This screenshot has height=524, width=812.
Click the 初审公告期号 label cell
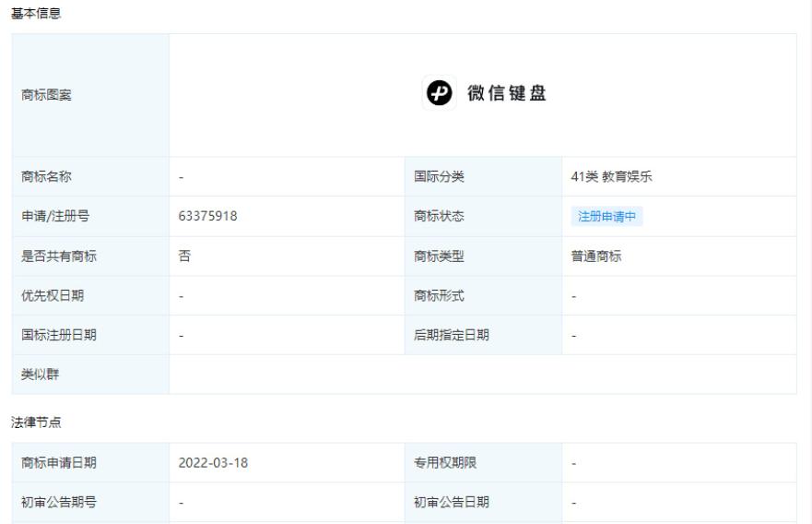pos(90,502)
